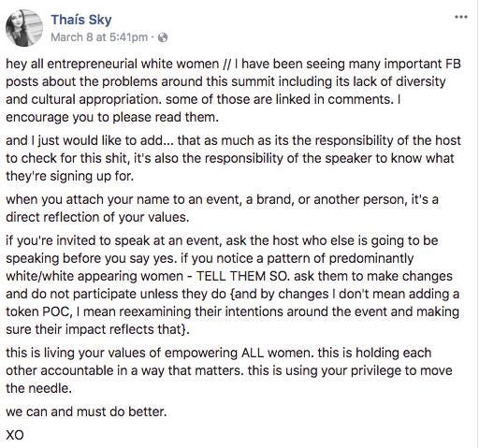This screenshot has height=448, width=479.
Task: Click the 'XO' sign-off text
Action: click(x=15, y=435)
